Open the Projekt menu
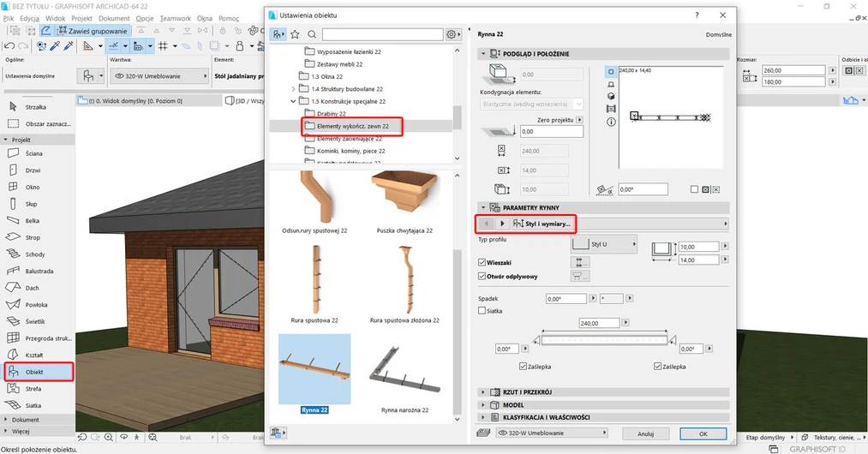 click(81, 18)
